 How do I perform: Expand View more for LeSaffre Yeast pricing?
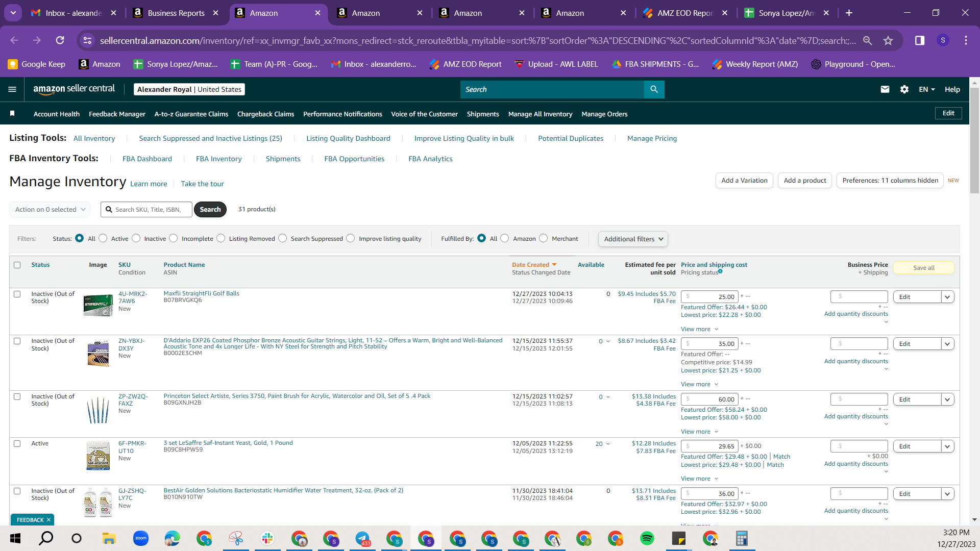[699, 479]
